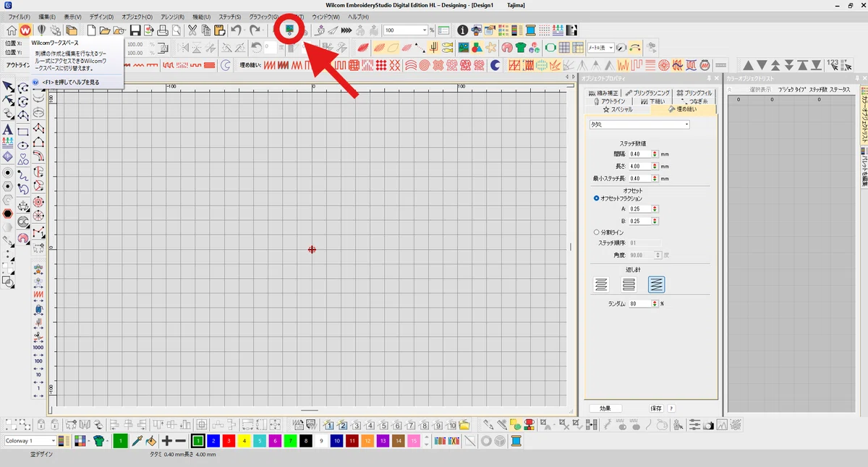Click the 123 select-by-number icon

[835, 64]
